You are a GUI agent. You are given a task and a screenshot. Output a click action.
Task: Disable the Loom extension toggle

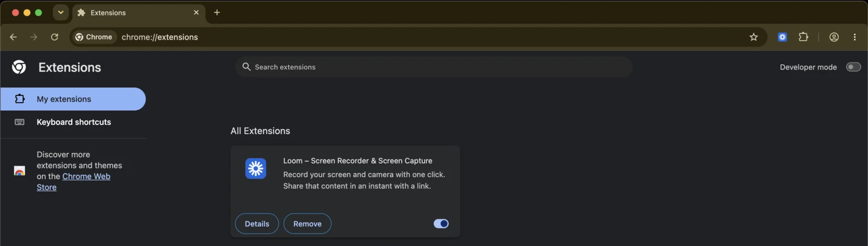point(441,224)
